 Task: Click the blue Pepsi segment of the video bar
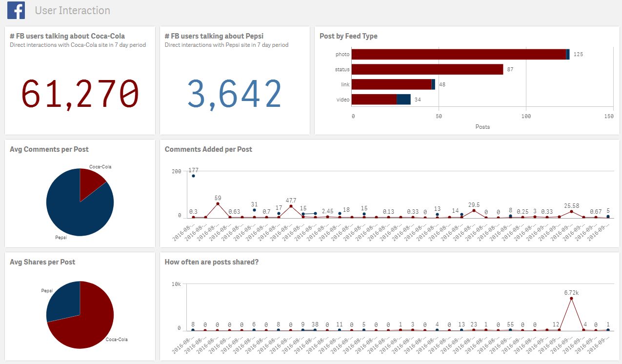403,100
